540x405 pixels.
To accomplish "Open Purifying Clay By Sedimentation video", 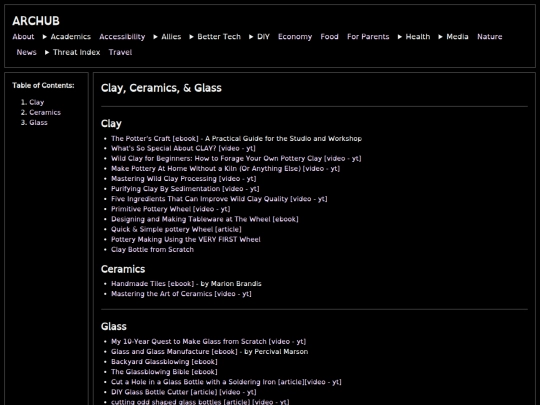I will [185, 189].
